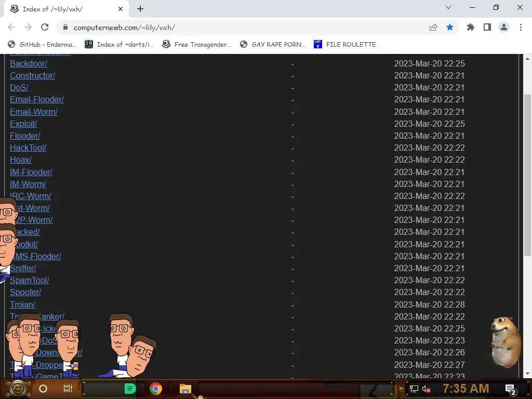
Task: Open the Flooder/ directory
Action: pos(25,136)
